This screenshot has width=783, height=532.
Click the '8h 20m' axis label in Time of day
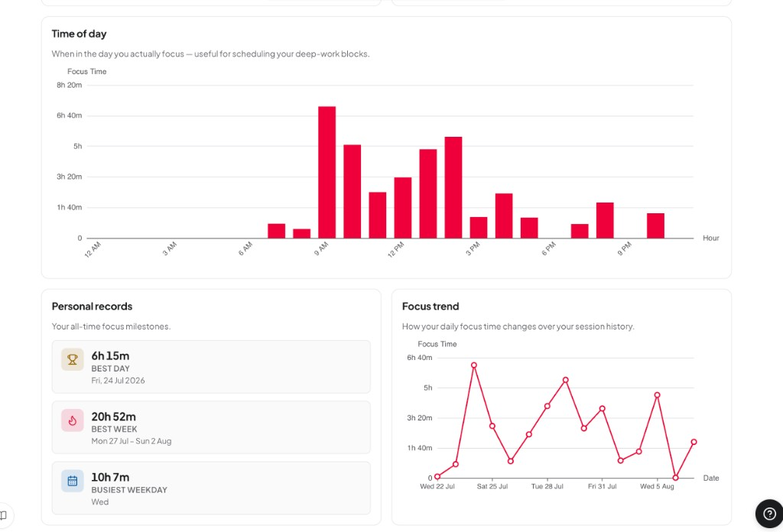69,85
